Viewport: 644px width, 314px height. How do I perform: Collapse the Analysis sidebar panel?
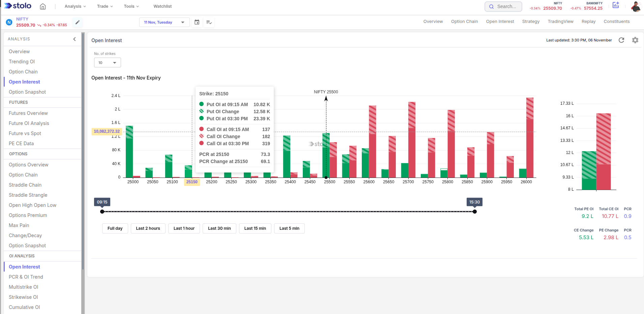(75, 39)
